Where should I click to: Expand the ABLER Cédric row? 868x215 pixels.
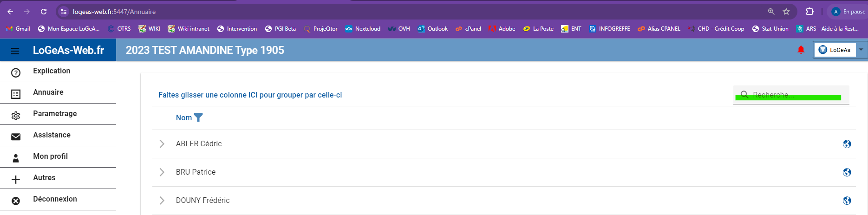[162, 144]
